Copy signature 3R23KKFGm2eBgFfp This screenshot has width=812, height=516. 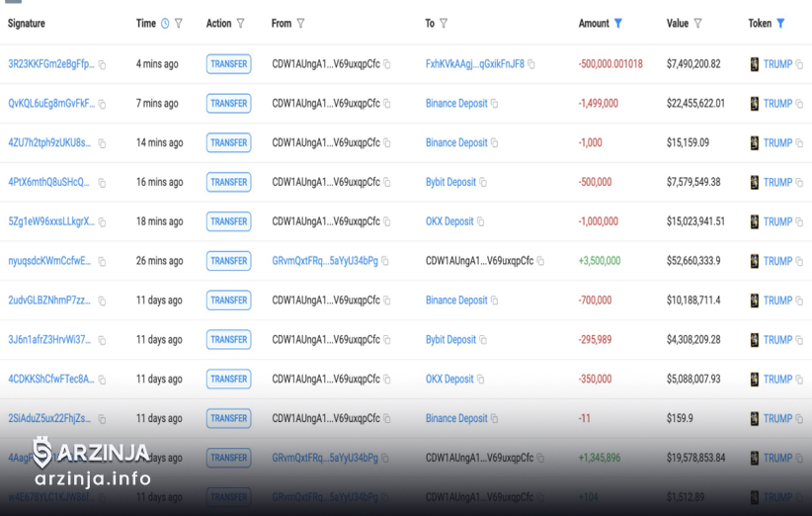[x=102, y=65]
